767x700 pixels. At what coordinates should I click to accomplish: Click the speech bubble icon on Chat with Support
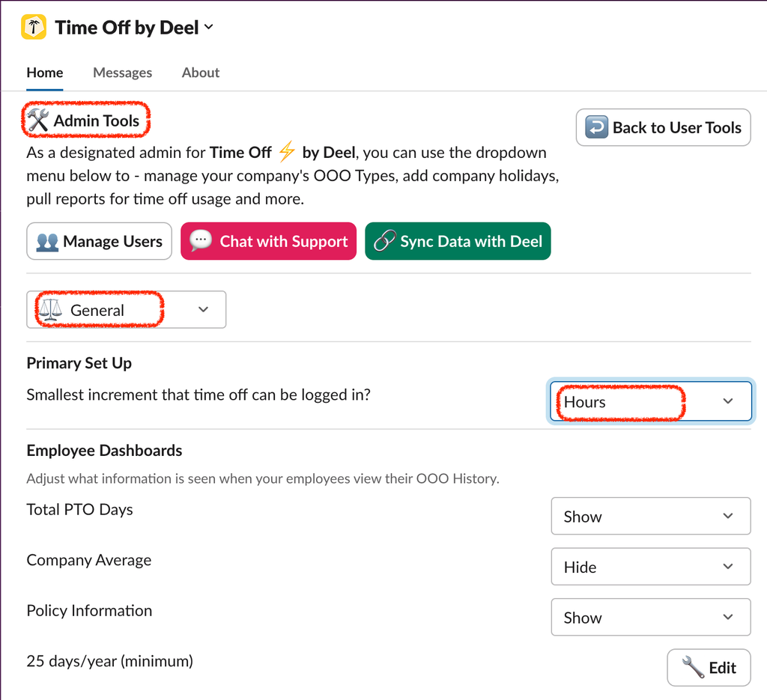(201, 241)
